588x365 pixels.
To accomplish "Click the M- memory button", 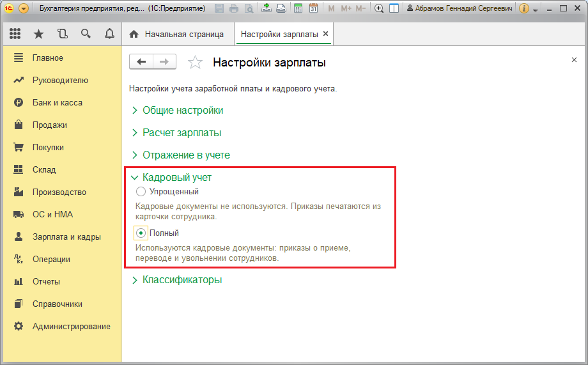I will 360,8.
